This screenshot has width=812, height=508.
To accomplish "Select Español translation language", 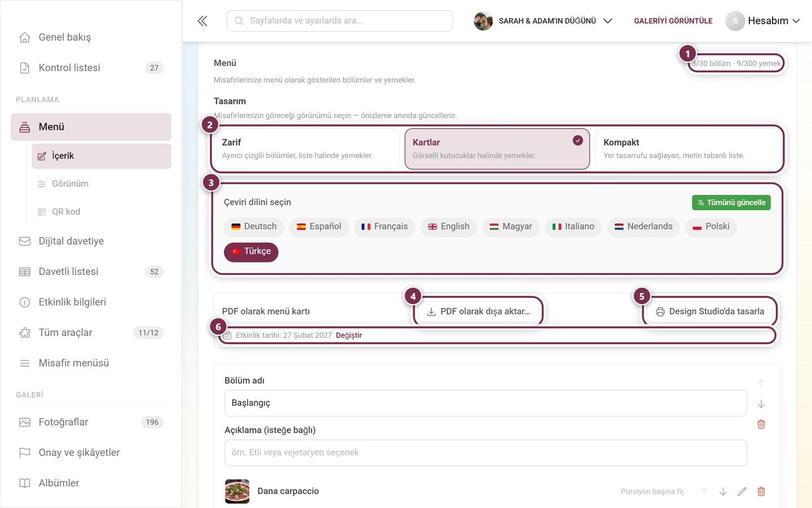I will (x=319, y=227).
